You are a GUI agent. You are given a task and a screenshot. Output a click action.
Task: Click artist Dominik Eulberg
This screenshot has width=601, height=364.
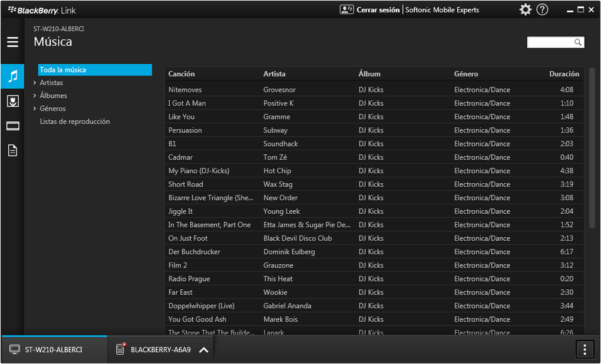pos(289,252)
